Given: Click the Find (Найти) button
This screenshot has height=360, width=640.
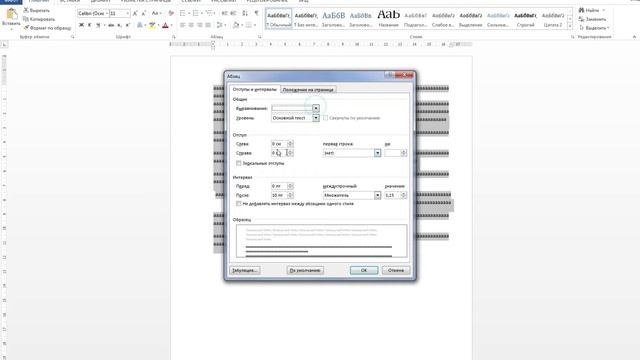Looking at the screenshot, I should tap(590, 10).
